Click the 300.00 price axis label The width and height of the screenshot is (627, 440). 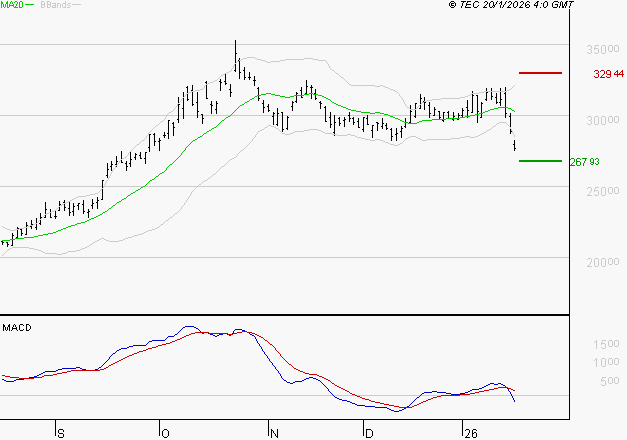tap(603, 120)
